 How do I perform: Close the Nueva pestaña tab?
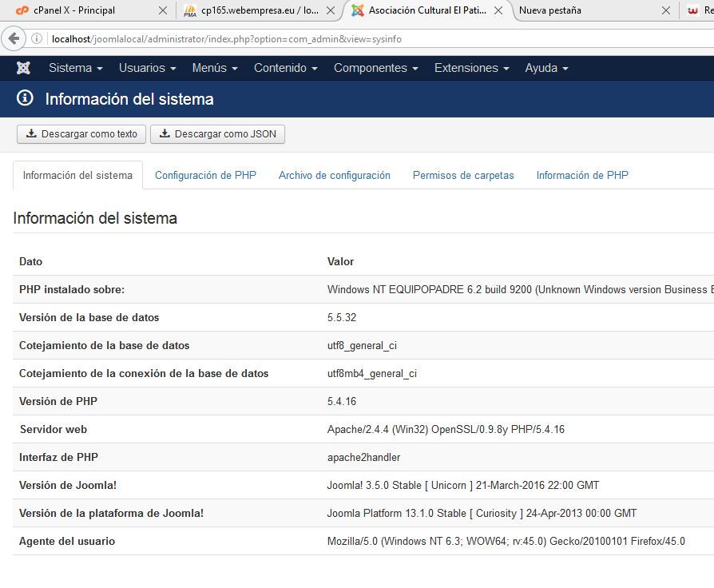tap(666, 10)
